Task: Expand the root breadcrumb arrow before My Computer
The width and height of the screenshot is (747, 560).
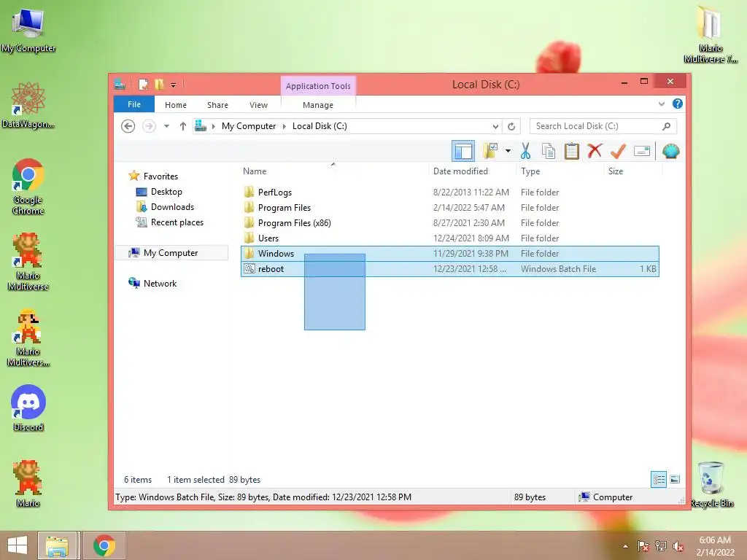Action: click(214, 126)
